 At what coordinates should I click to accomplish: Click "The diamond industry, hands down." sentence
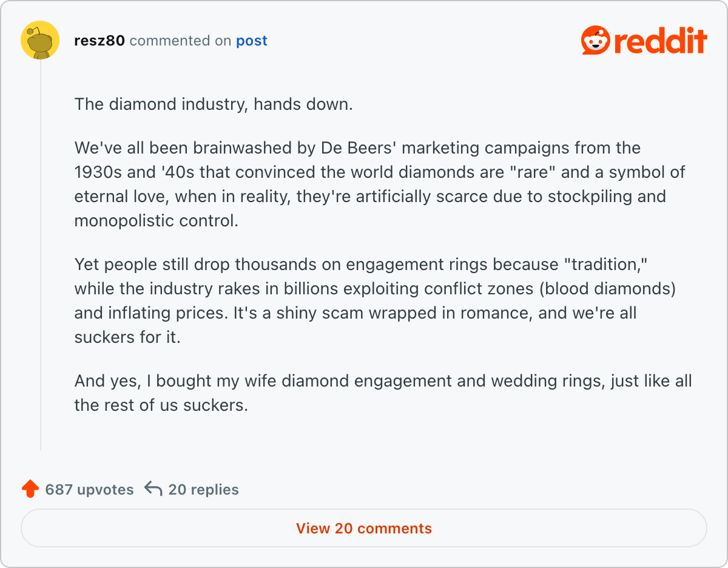tap(214, 104)
